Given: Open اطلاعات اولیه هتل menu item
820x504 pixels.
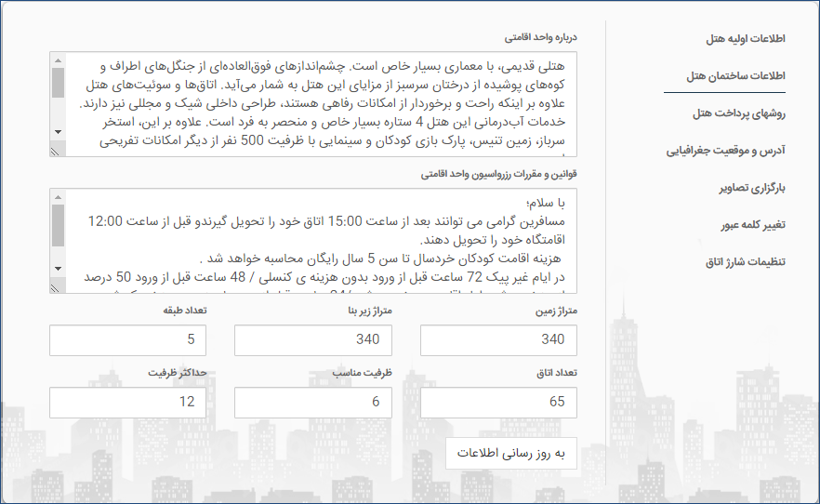Looking at the screenshot, I should [746, 39].
